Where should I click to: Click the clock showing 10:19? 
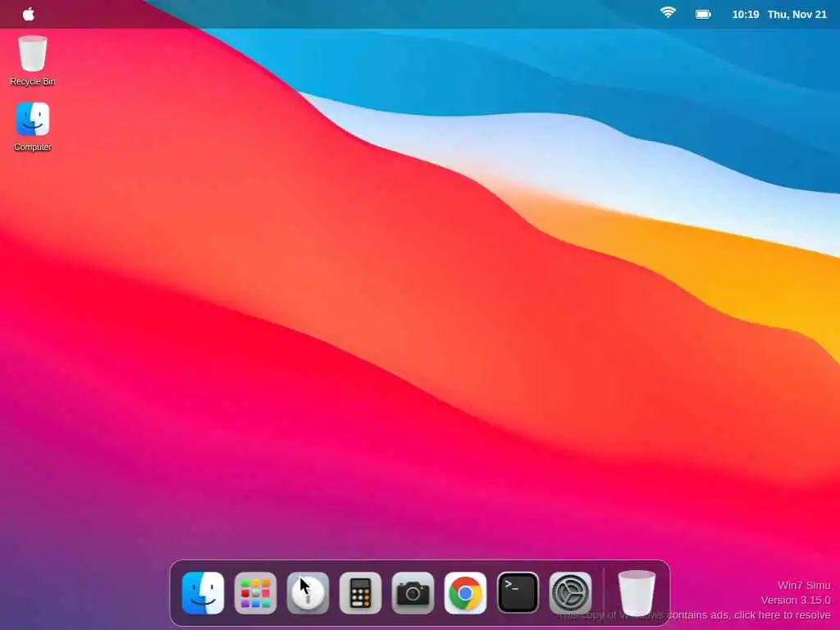tap(745, 15)
